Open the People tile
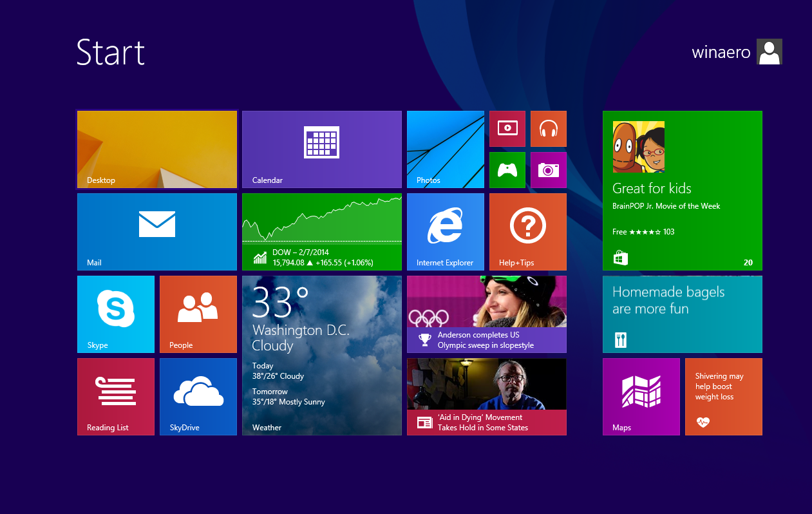 [198, 314]
